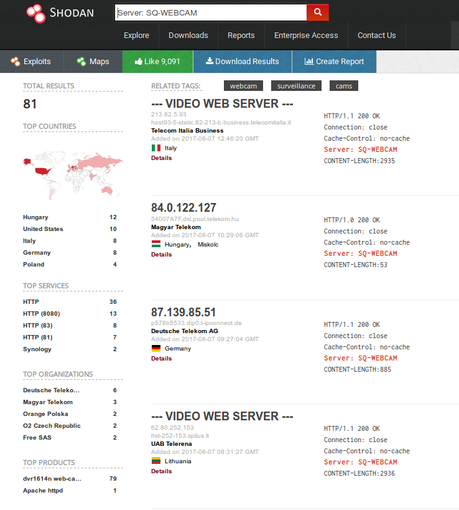This screenshot has width=459, height=510.
Task: Open the VIDEO WEB SERVER result for 62.80.252.153
Action: [222, 416]
